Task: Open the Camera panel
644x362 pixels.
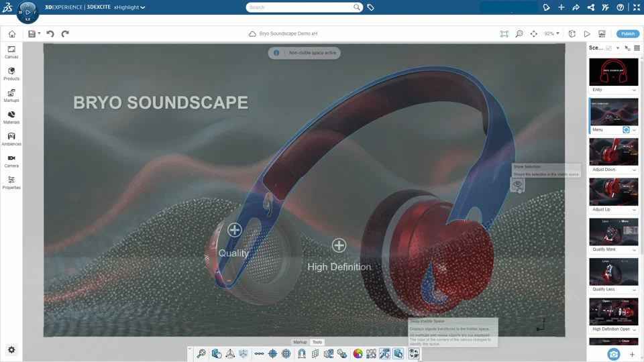Action: (x=11, y=161)
